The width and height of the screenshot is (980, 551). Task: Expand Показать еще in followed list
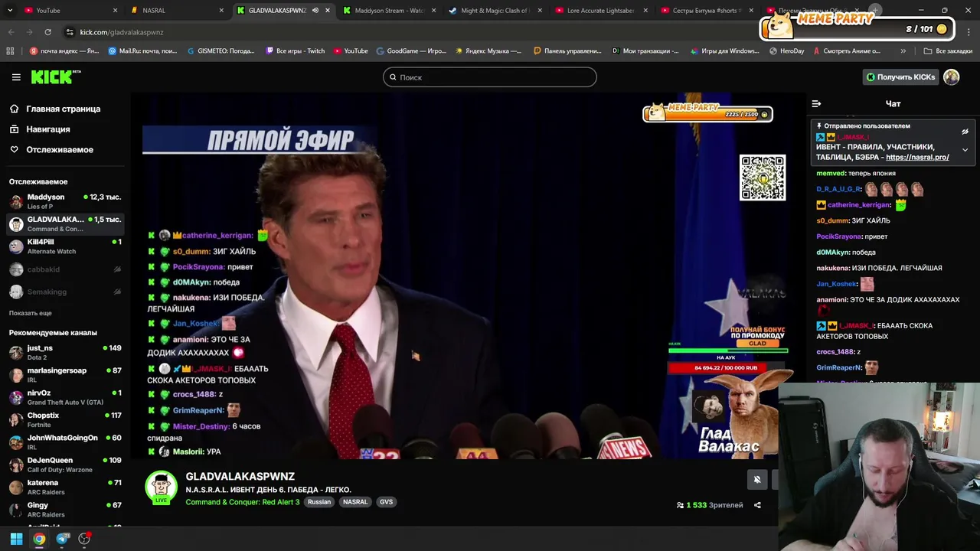coord(31,313)
